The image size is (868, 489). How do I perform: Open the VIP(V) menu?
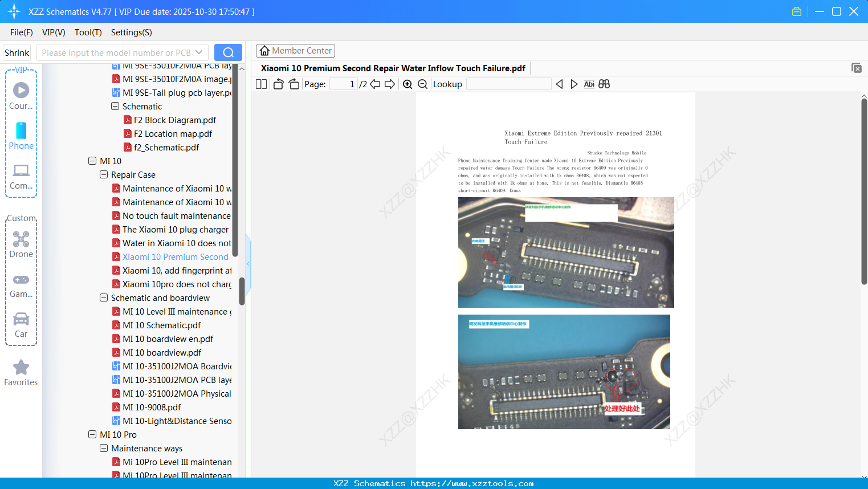(x=54, y=32)
